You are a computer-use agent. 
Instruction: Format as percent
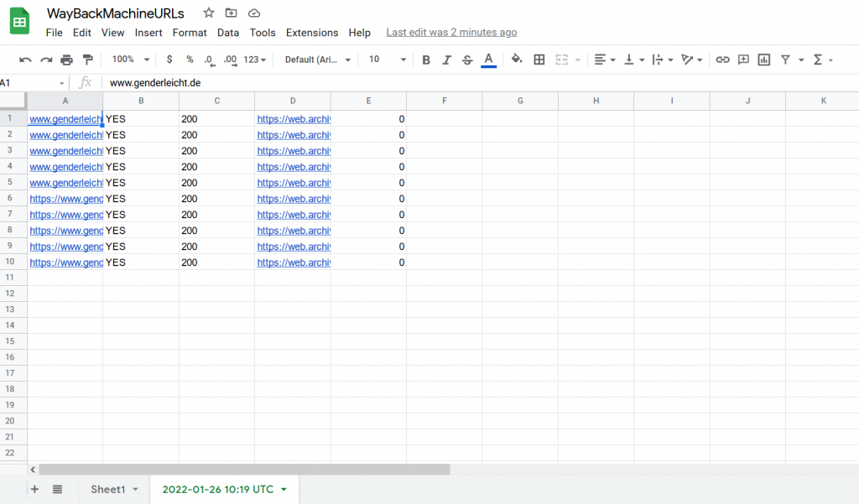190,60
